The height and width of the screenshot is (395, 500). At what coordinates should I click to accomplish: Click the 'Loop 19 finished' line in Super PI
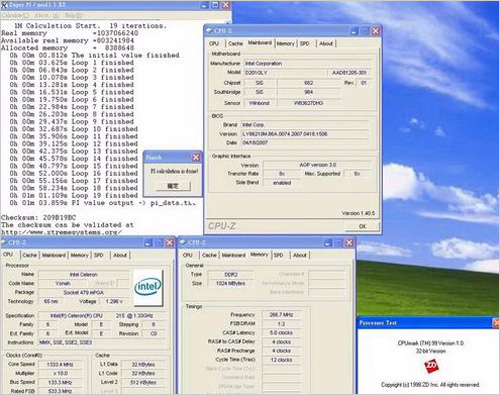coord(73,195)
